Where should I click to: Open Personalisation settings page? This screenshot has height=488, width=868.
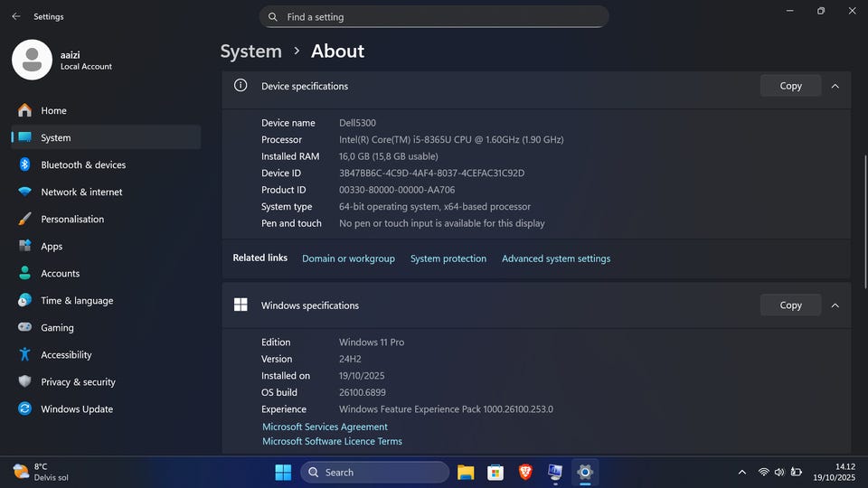pyautogui.click(x=72, y=219)
